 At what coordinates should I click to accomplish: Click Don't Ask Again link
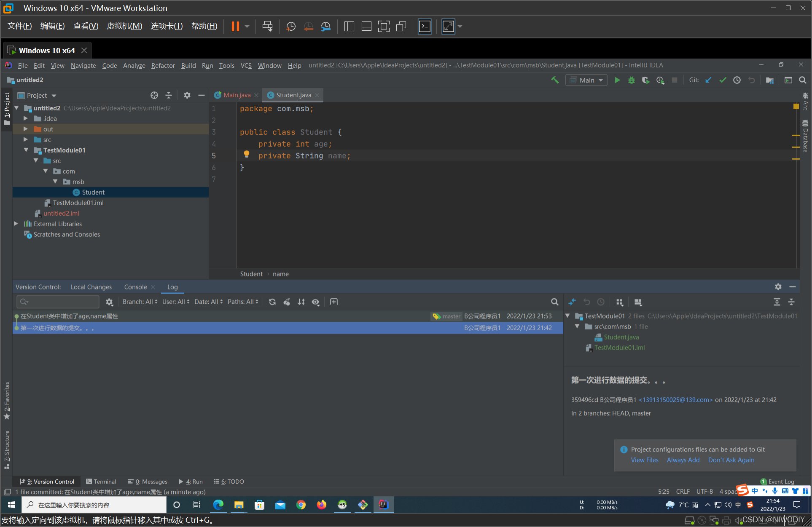click(731, 460)
